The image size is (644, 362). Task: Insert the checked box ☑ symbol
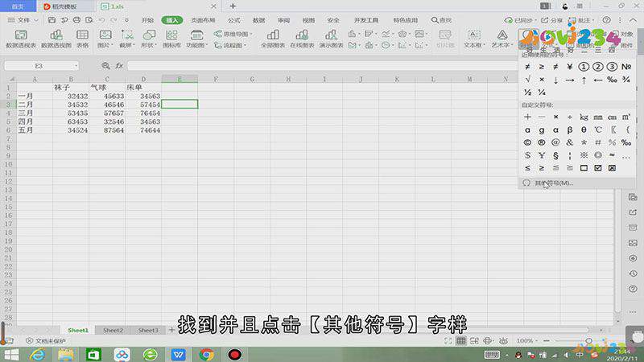(598, 168)
